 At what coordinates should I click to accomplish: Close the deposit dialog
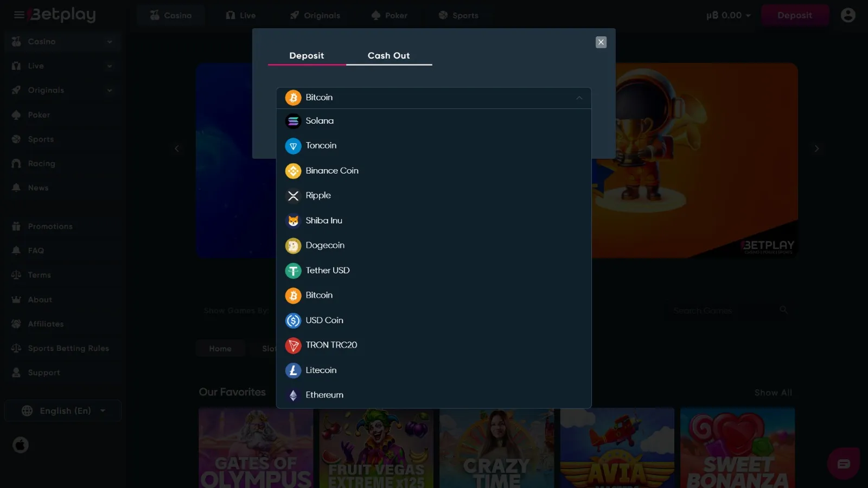tap(601, 42)
